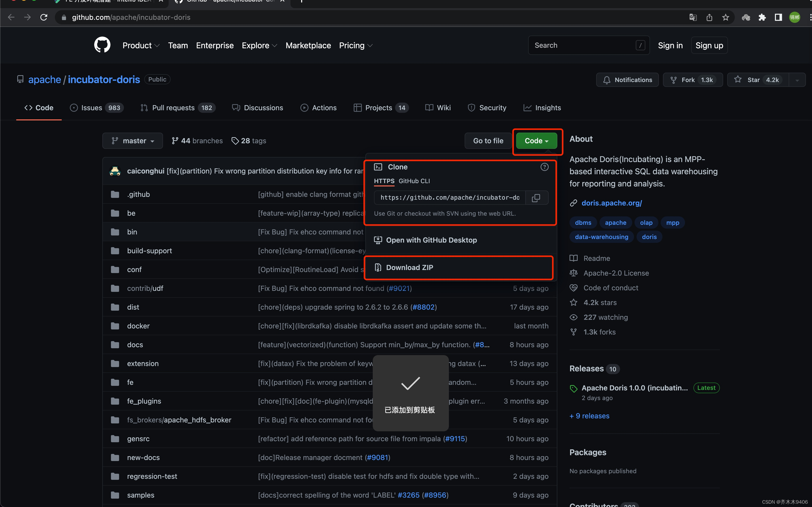Select the HTTPS clone option
Viewport: 812px width, 507px height.
pyautogui.click(x=384, y=181)
